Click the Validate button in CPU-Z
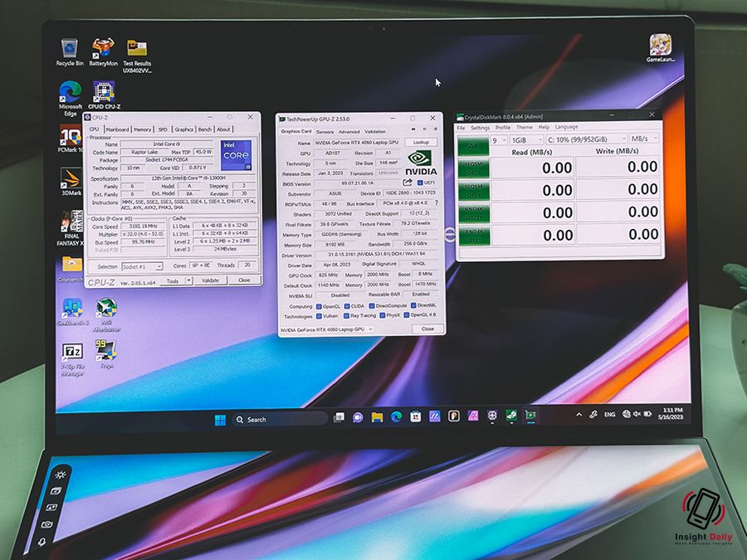This screenshot has height=560, width=747. pyautogui.click(x=211, y=280)
